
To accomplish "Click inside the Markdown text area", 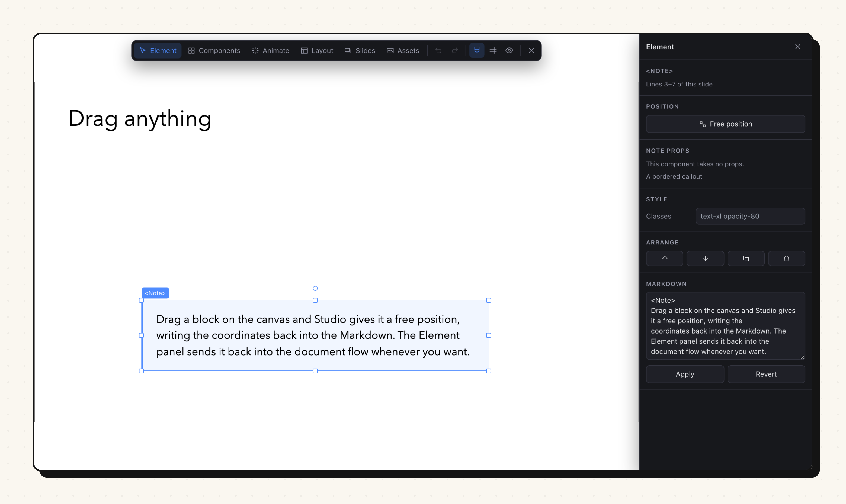I will tap(725, 326).
